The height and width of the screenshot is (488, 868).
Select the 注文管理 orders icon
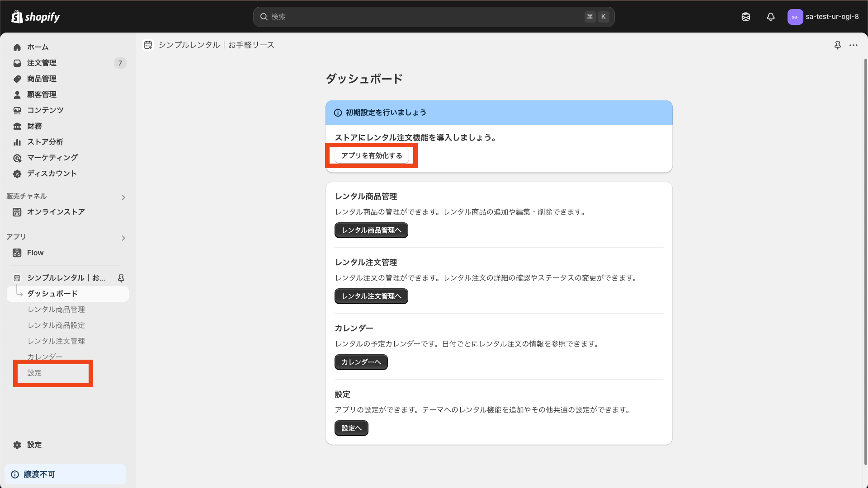(17, 63)
